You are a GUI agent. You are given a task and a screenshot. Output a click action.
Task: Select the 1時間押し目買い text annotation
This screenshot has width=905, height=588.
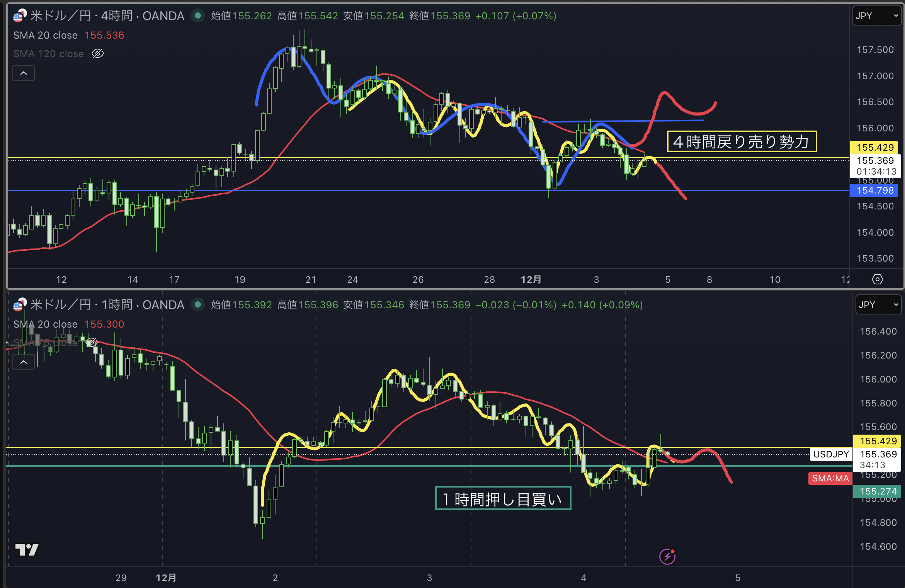[x=502, y=499]
